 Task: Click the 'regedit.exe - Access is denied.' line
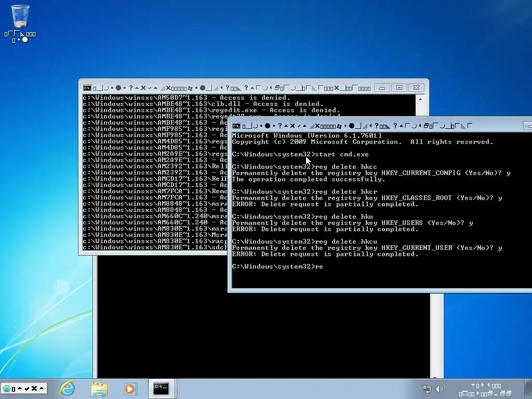coord(211,110)
